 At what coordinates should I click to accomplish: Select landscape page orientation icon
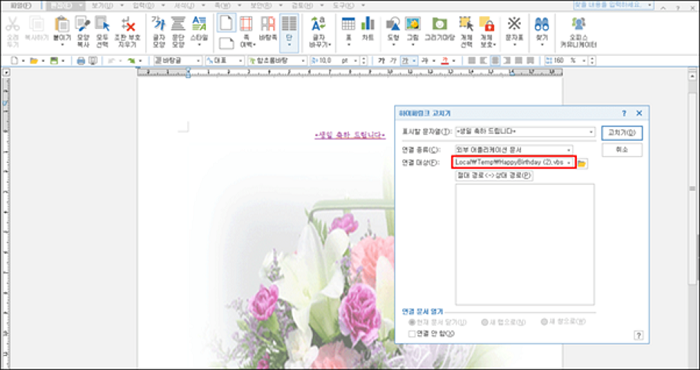click(x=227, y=43)
